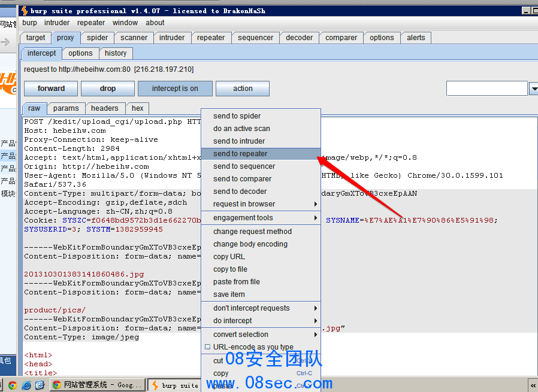Click the 201310301383141860486.jpg filename text
The width and height of the screenshot is (538, 392).
pos(84,274)
